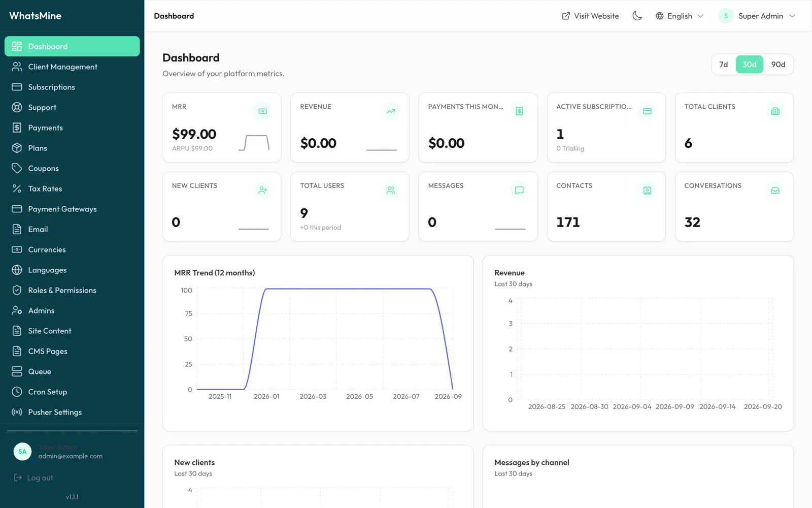812x508 pixels.
Task: Click the Total Clients building icon
Action: click(775, 111)
